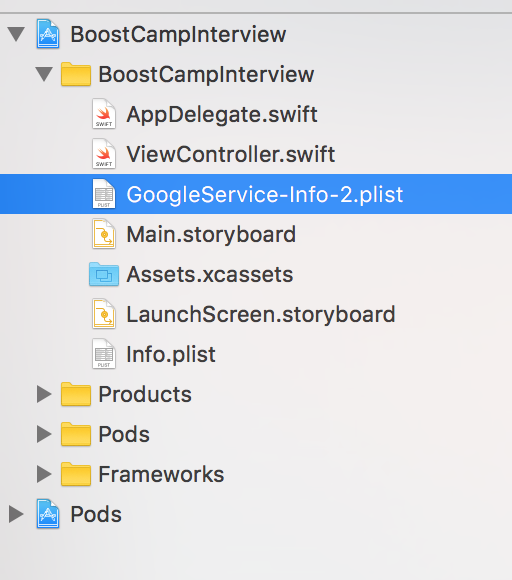Viewport: 512px width, 580px height.
Task: Click the Main.storyboard file icon
Action: coord(104,234)
